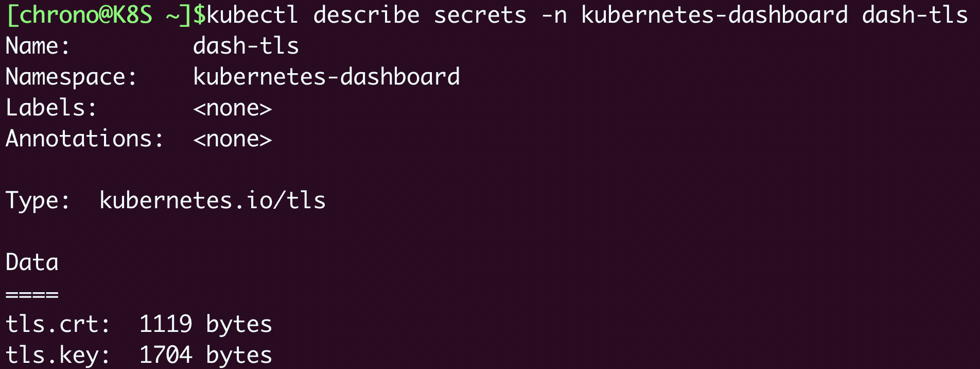The width and height of the screenshot is (980, 369).
Task: Click the -n flag in the command
Action: [x=554, y=15]
